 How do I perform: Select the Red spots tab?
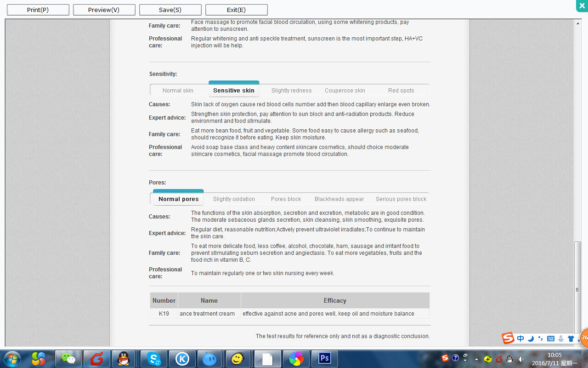401,91
